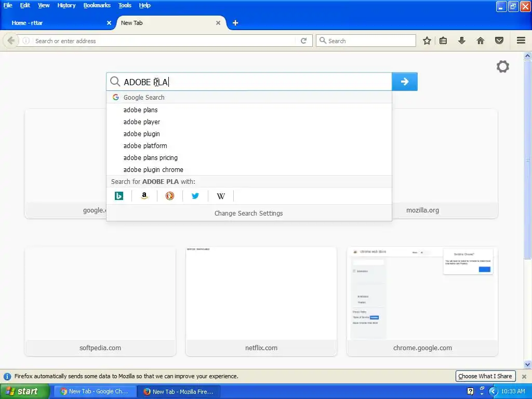This screenshot has width=532, height=399.
Task: Click the magnifier icon in toolbar search box
Action: click(323, 41)
